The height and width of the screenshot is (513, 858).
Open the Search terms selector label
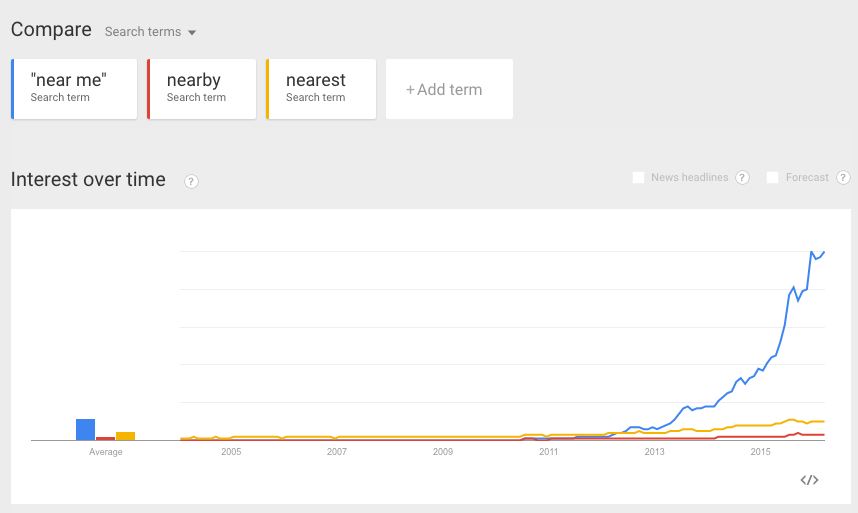tap(143, 32)
